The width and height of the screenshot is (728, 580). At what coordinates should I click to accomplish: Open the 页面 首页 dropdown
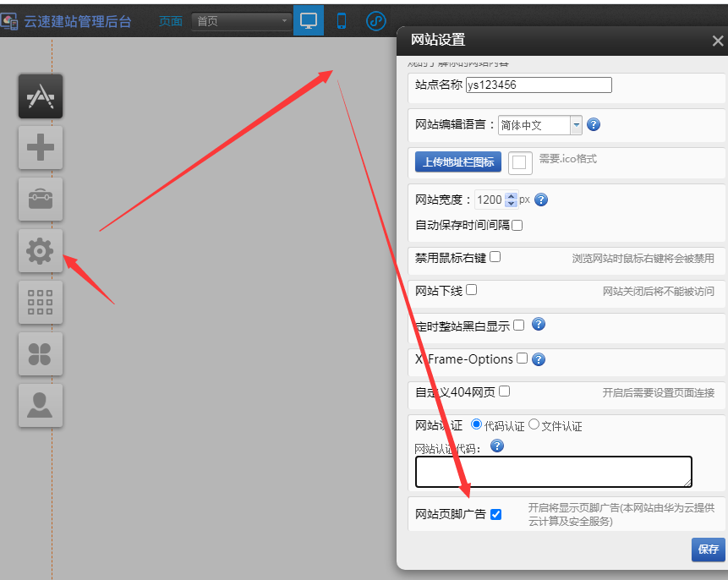[x=242, y=21]
